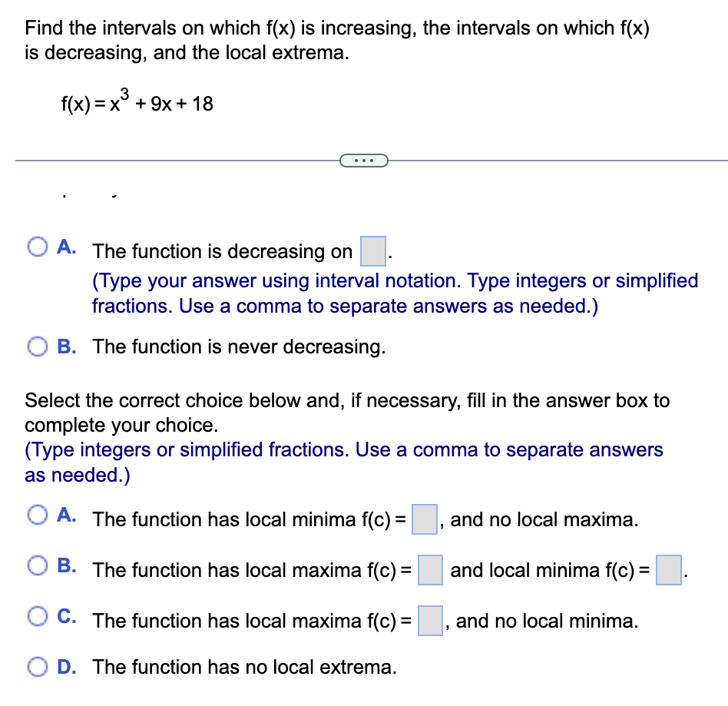Image resolution: width=728 pixels, height=706 pixels.
Task: Select option D, no local extrema
Action: [36, 667]
